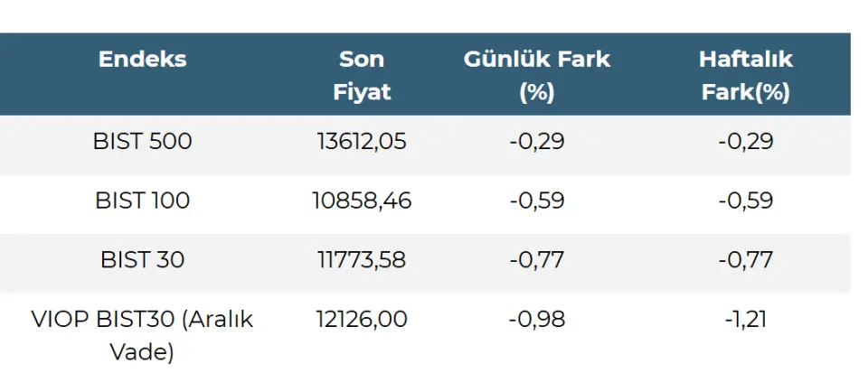Select the BIST 500 index name

point(142,141)
